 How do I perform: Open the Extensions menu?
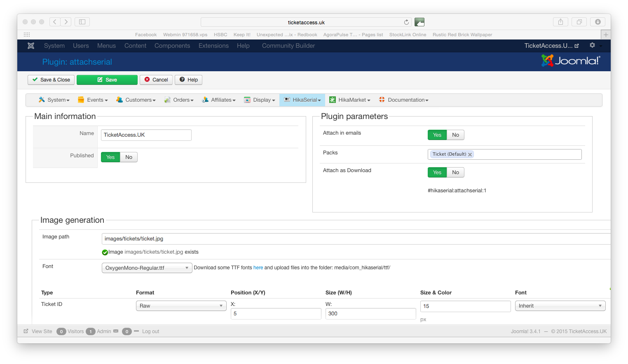click(213, 46)
